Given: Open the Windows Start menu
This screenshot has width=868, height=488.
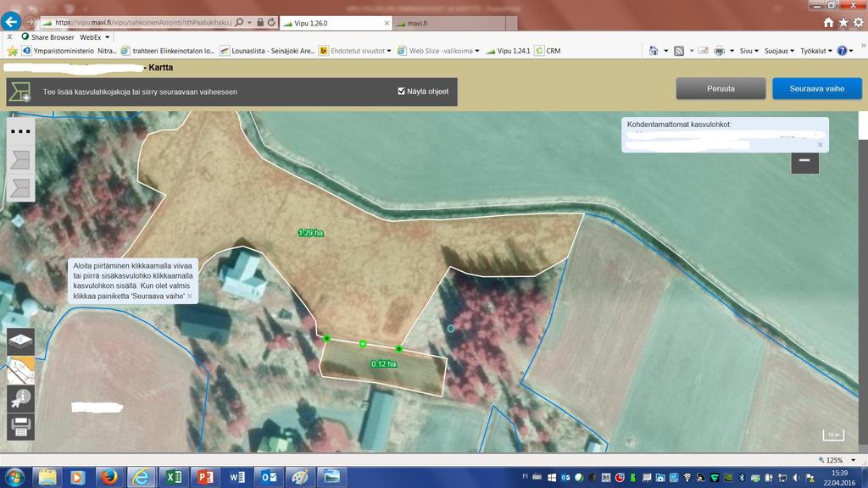Looking at the screenshot, I should (15, 477).
